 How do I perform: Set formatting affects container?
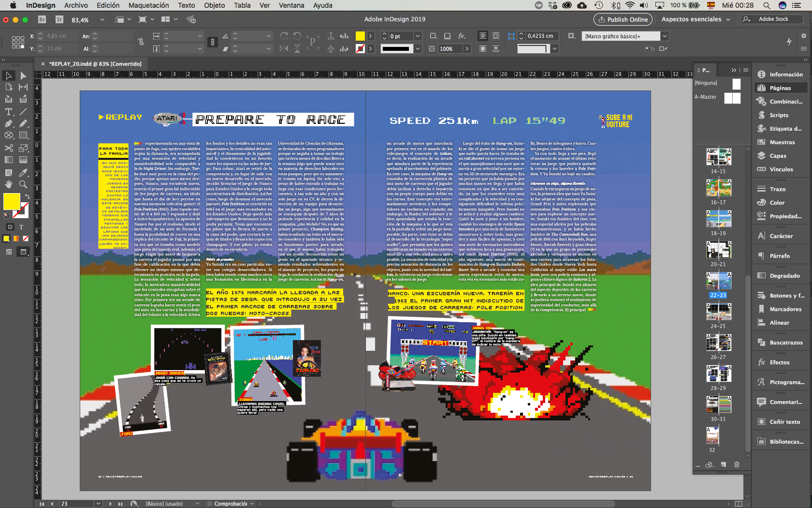pos(10,226)
